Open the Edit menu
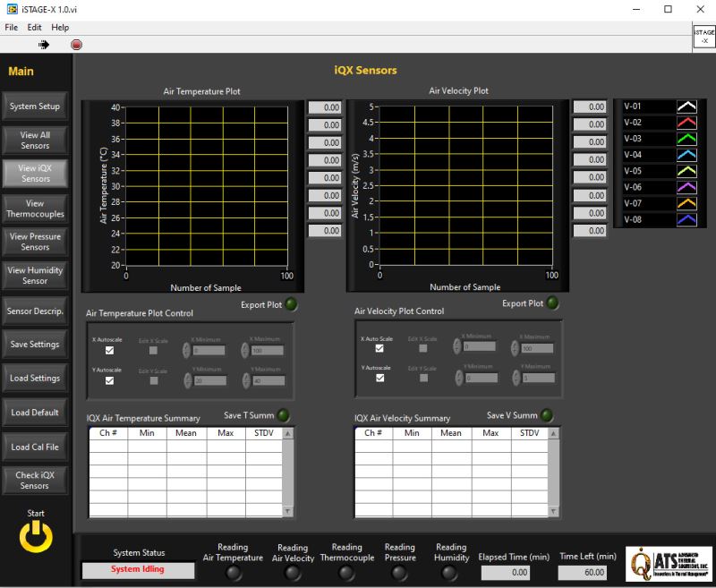 (34, 28)
